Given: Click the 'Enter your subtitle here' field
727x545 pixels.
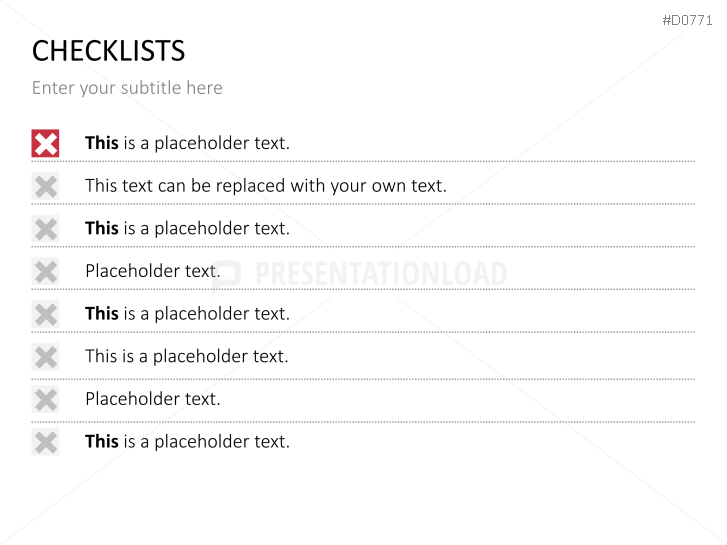Looking at the screenshot, I should (x=127, y=88).
